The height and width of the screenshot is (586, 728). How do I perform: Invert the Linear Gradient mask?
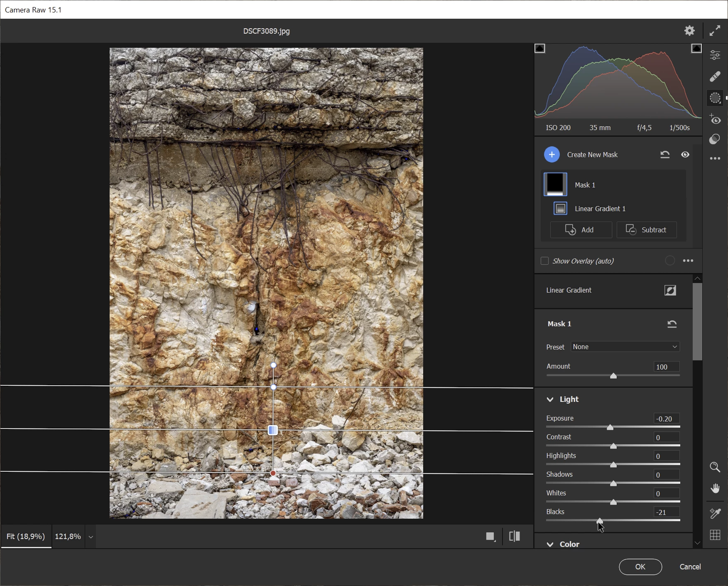click(670, 291)
